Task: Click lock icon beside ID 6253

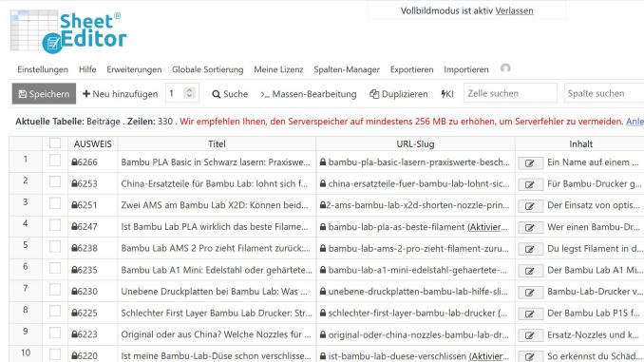Action: pos(74,183)
